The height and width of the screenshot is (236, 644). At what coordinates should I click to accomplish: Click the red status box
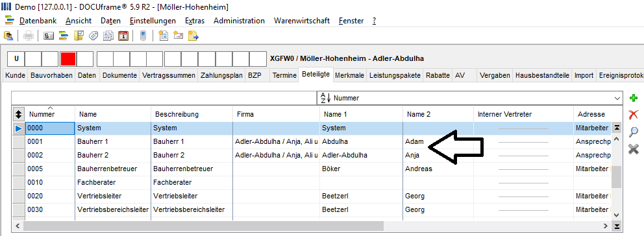click(x=68, y=59)
